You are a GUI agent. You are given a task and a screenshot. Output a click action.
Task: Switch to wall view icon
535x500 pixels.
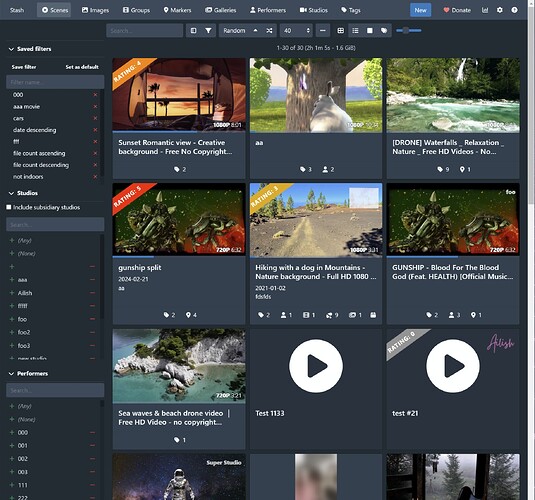pyautogui.click(x=370, y=31)
